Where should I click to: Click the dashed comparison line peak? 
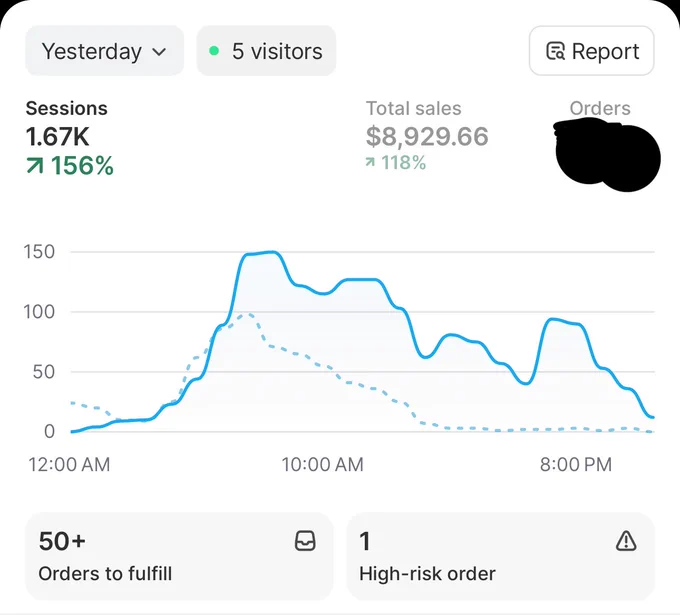(247, 314)
